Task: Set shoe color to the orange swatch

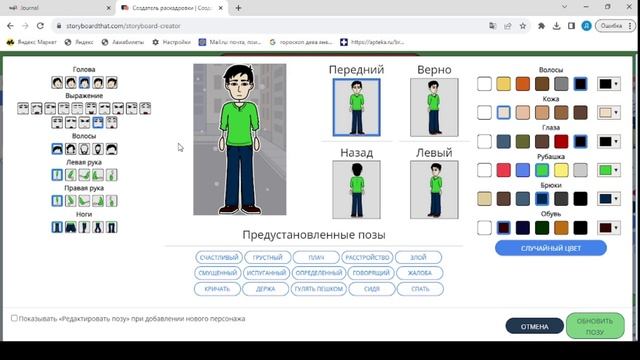Action: 561,228
